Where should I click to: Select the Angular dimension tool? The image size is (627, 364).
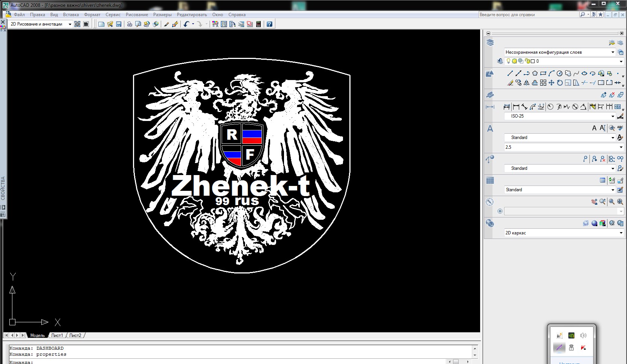[x=583, y=107]
